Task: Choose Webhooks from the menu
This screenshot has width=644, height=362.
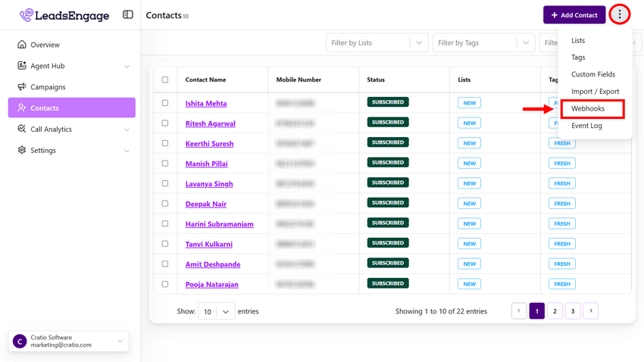Action: 588,108
